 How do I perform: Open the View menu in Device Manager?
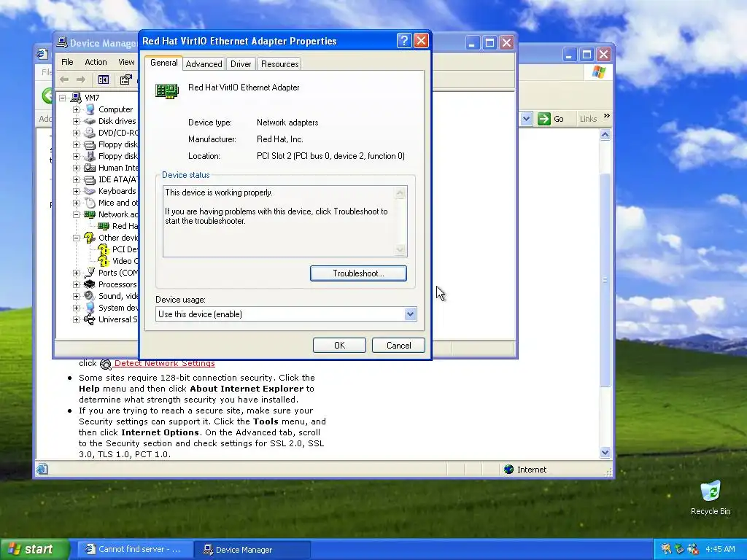[x=126, y=62]
